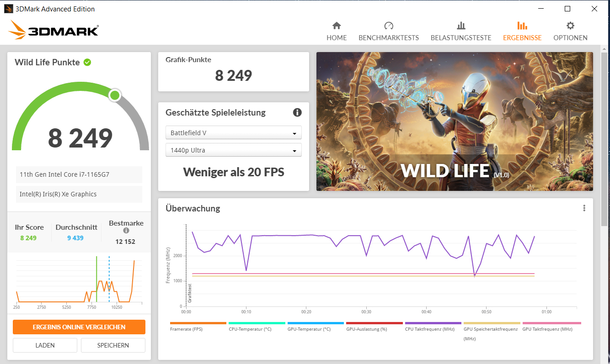
Task: Toggle the CPU Taktfrequenz legend swatch
Action: (x=433, y=323)
